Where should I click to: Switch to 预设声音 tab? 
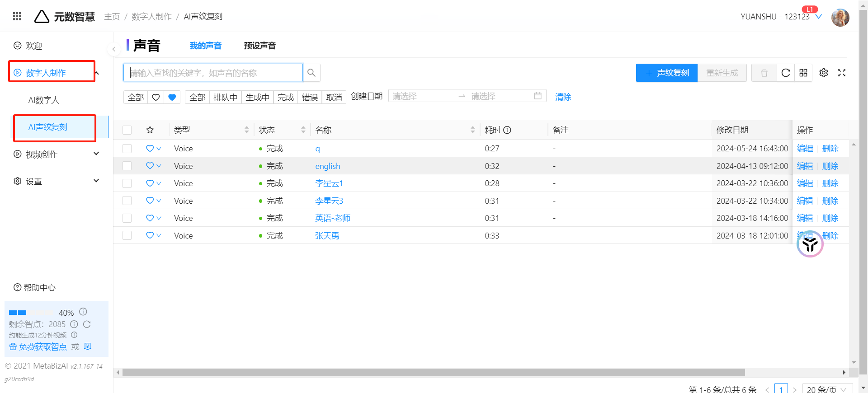tap(259, 46)
